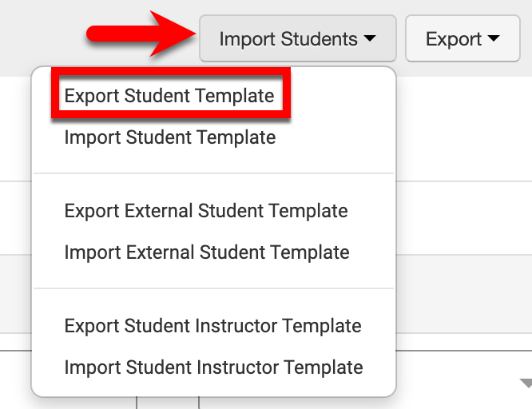Select Export Student Template menu entry

pyautogui.click(x=169, y=96)
